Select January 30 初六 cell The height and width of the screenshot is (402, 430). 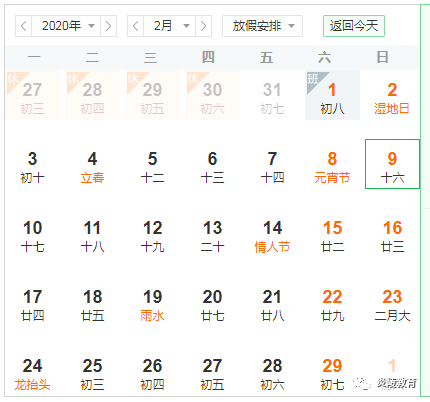[x=213, y=95]
